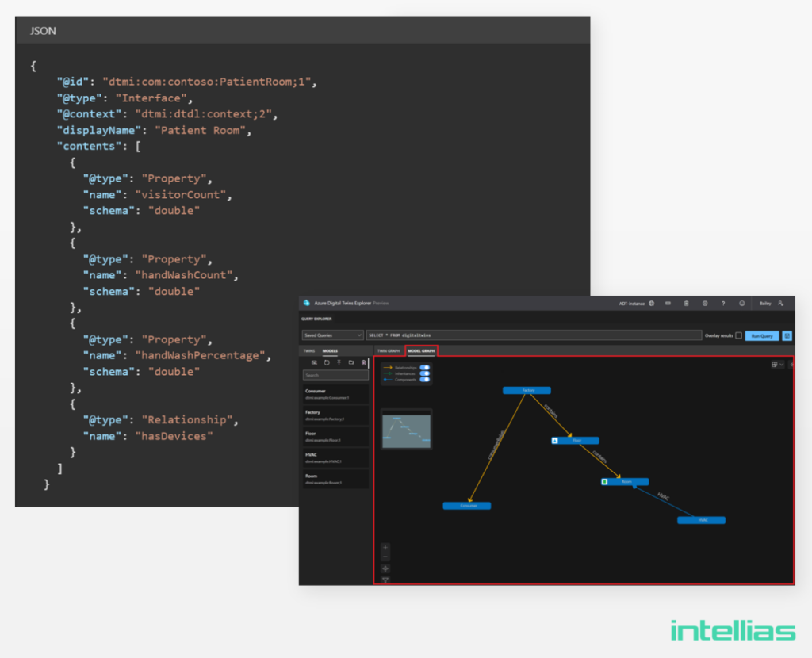The height and width of the screenshot is (658, 812).
Task: Select the Factory model in list
Action: coord(335,415)
